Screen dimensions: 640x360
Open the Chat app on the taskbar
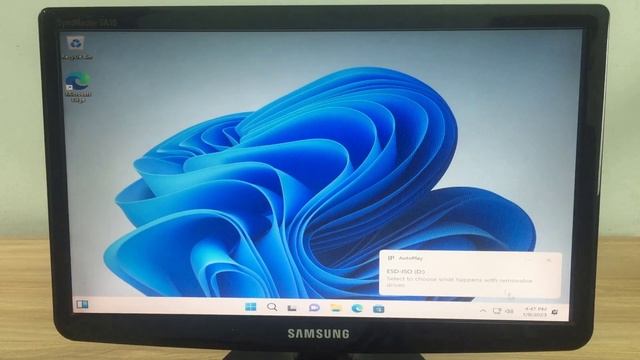314,308
